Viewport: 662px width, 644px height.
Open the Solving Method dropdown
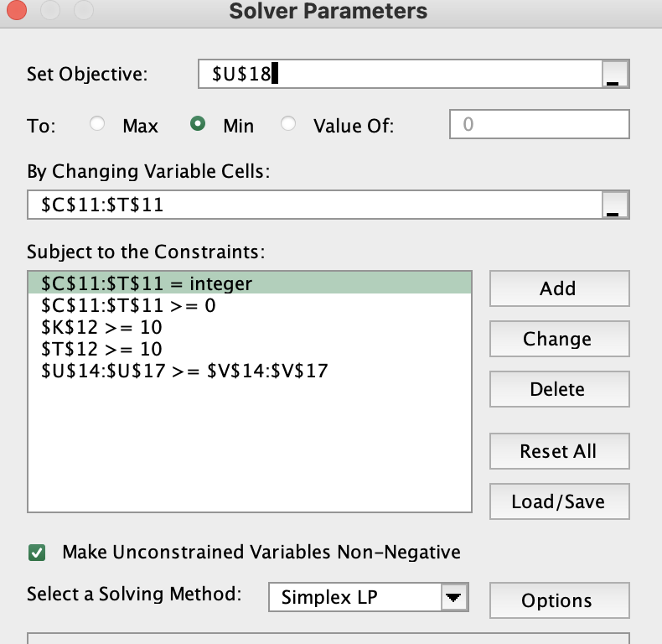point(453,598)
